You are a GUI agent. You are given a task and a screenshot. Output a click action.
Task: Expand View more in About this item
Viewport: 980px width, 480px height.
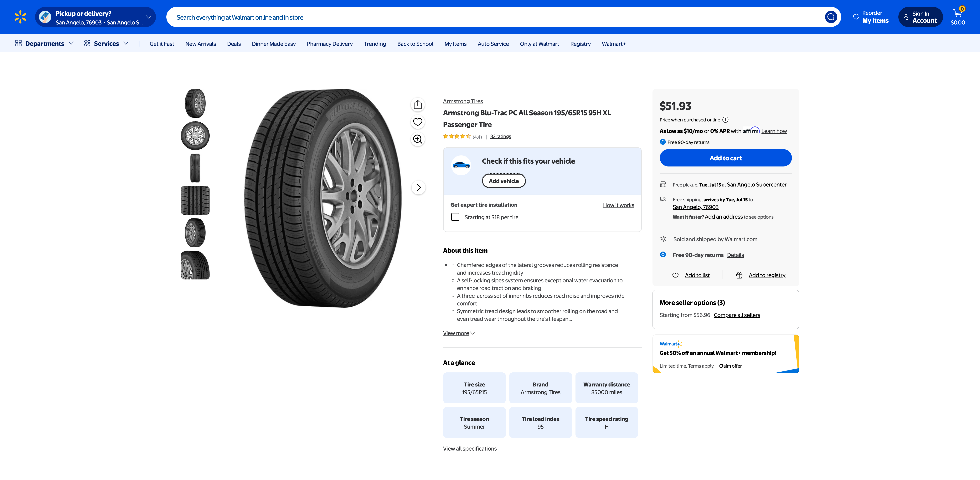click(459, 333)
